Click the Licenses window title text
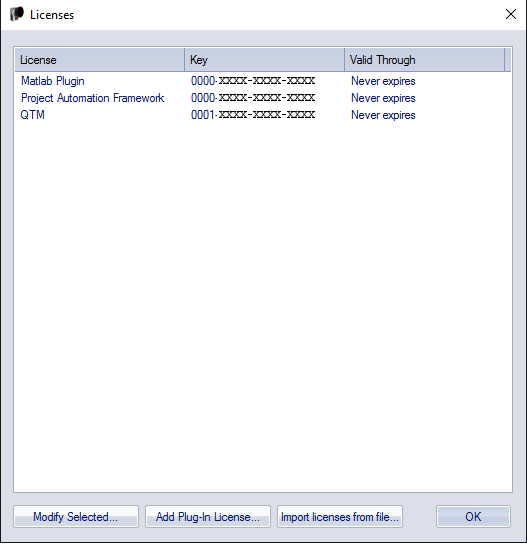The image size is (527, 544). [52, 15]
